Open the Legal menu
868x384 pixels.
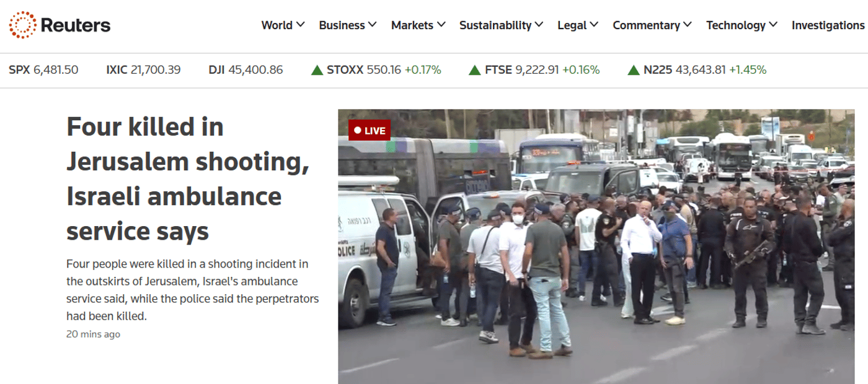pyautogui.click(x=578, y=25)
